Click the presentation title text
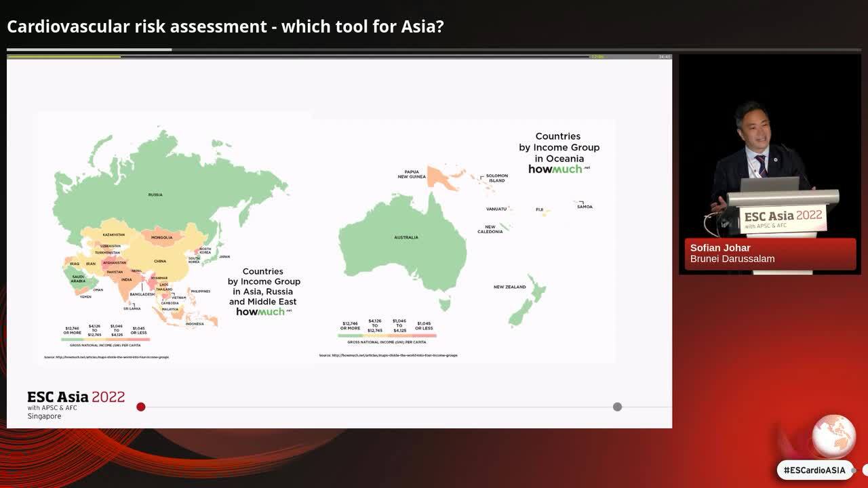 pyautogui.click(x=225, y=27)
